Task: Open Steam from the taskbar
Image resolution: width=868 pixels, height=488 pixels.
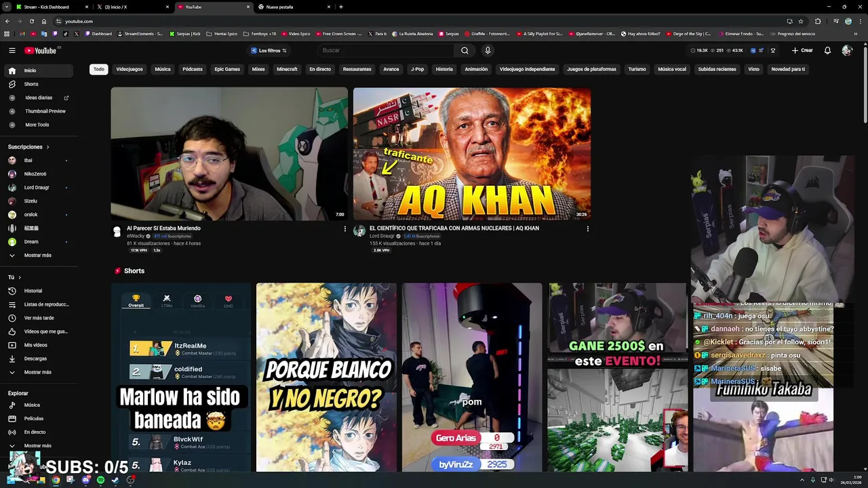Action: tap(115, 480)
